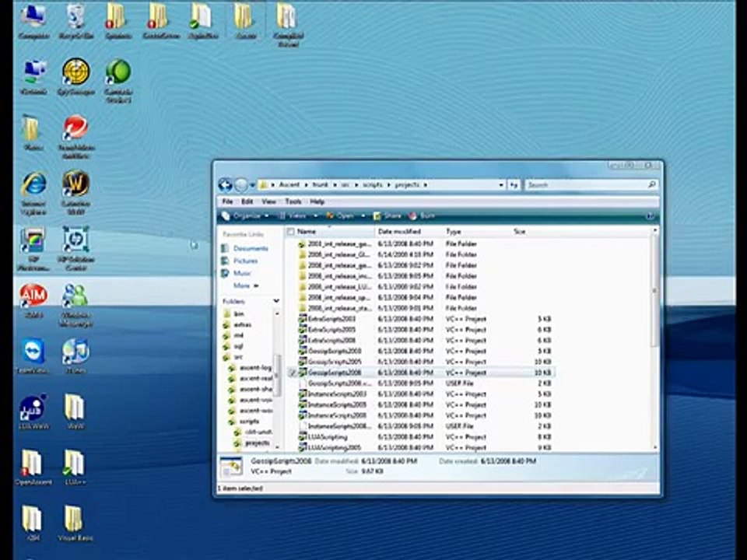Click the Burn button on the toolbar
747x560 pixels.
click(422, 216)
